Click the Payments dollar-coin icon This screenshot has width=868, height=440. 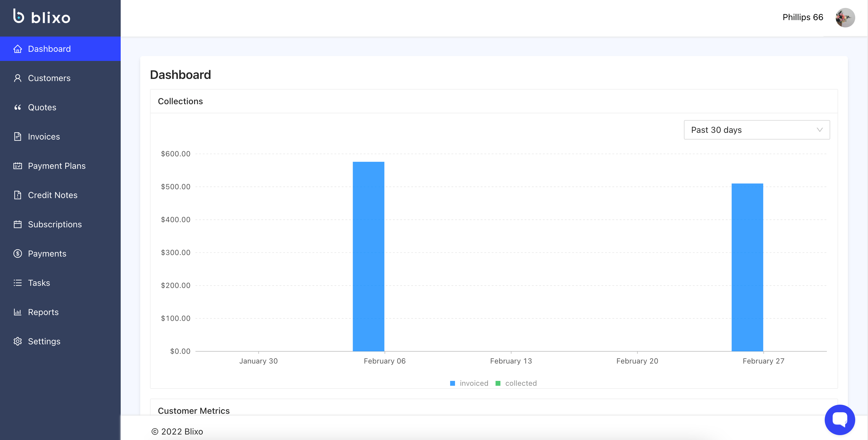(x=17, y=254)
